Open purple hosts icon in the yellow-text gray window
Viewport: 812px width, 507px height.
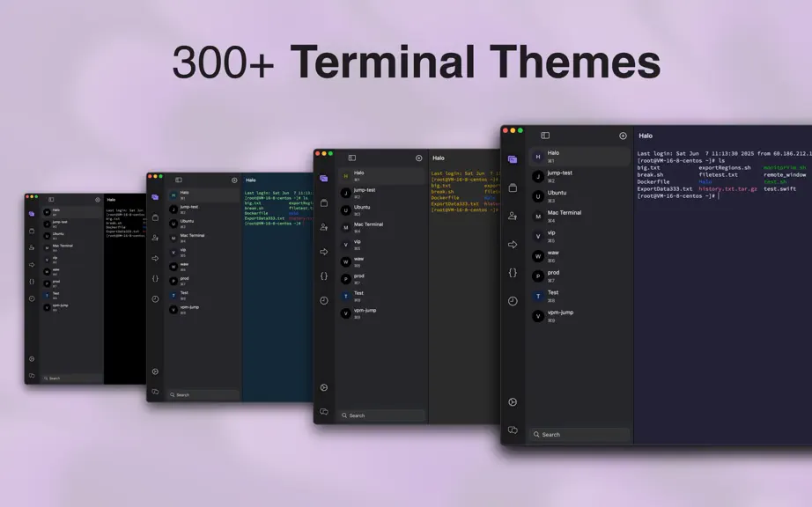(324, 179)
